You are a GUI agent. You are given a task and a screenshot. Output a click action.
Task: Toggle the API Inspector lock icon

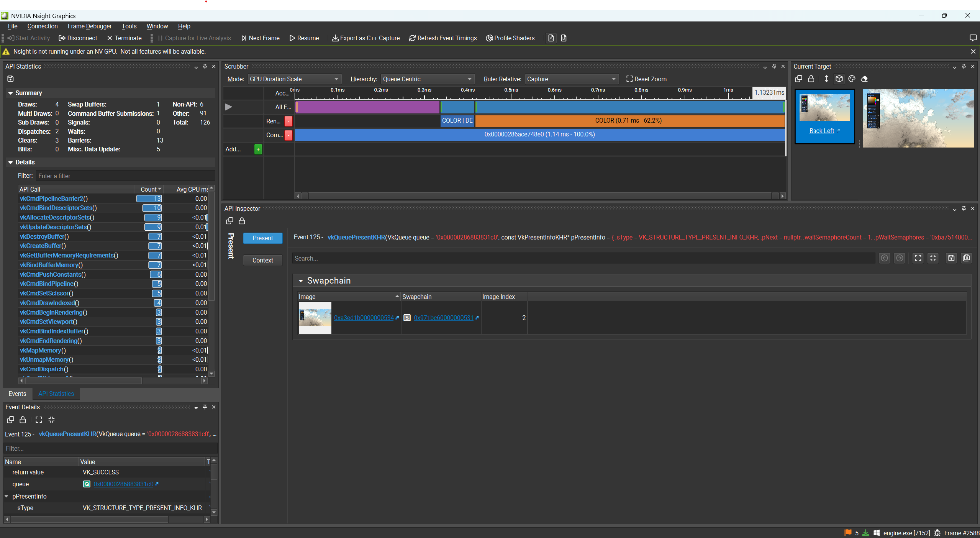[x=242, y=221]
